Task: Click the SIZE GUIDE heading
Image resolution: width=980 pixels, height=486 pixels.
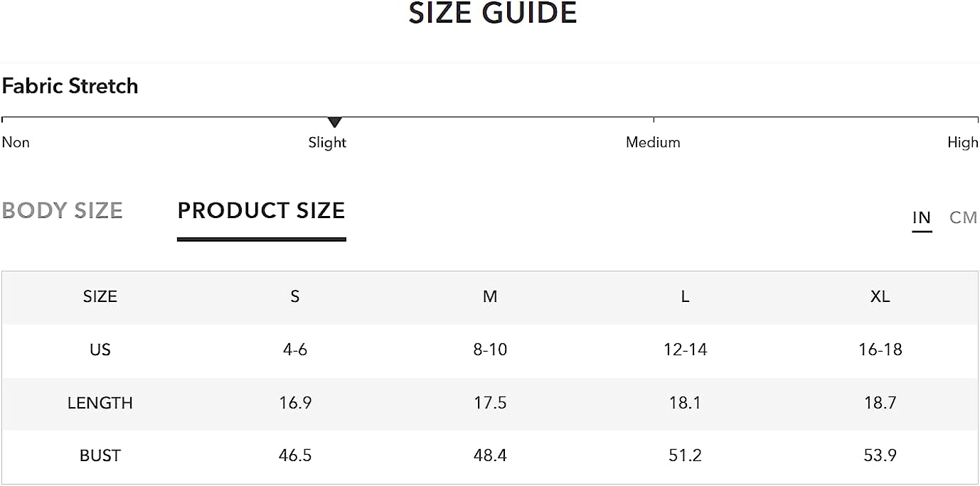Action: [x=492, y=13]
